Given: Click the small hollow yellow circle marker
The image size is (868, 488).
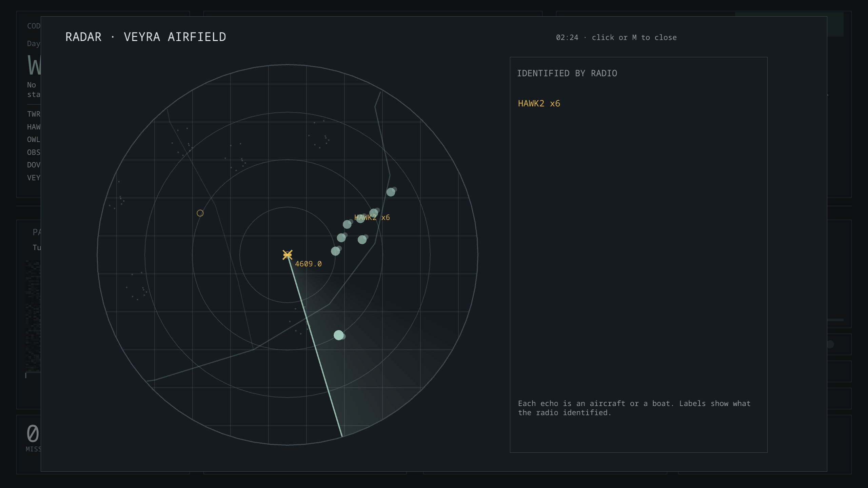Looking at the screenshot, I should [200, 213].
